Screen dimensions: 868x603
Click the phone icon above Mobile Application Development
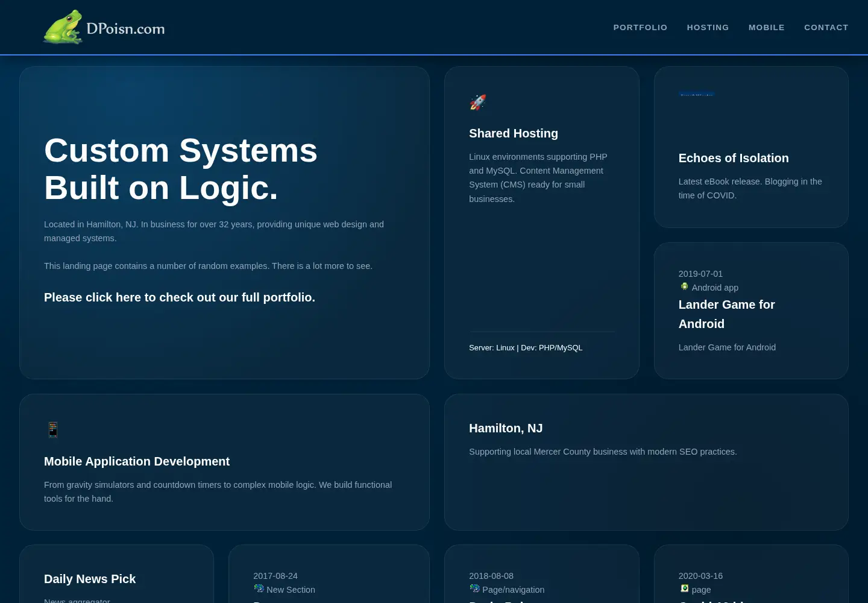tap(53, 429)
